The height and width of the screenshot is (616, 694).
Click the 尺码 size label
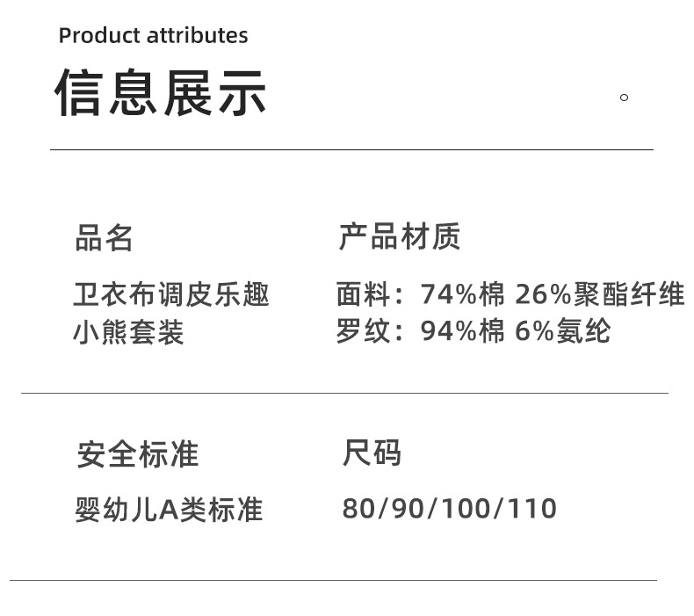[372, 453]
